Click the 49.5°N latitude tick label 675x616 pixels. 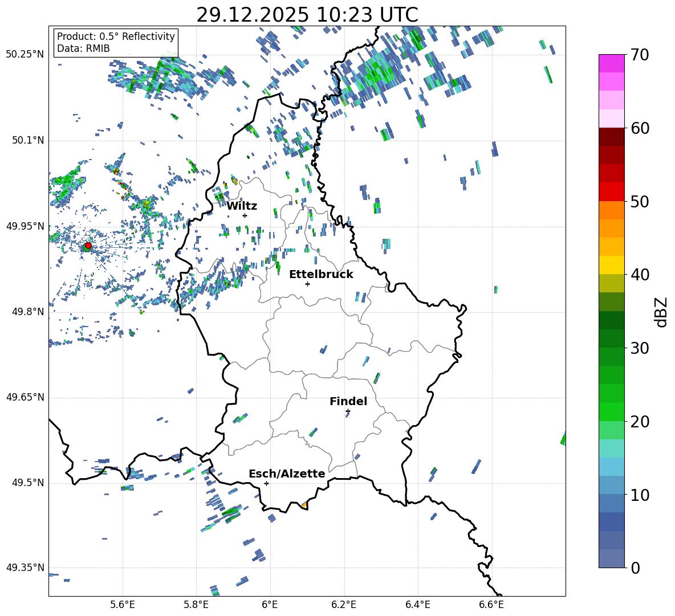point(25,483)
